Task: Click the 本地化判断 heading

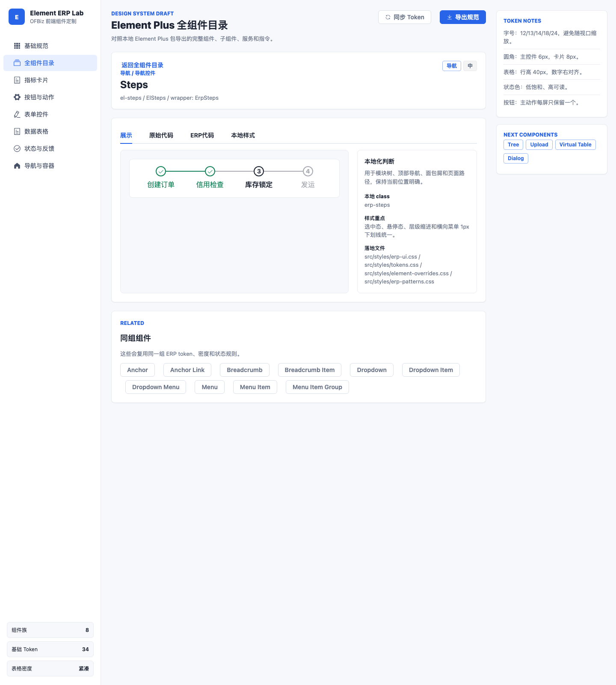Action: [379, 161]
